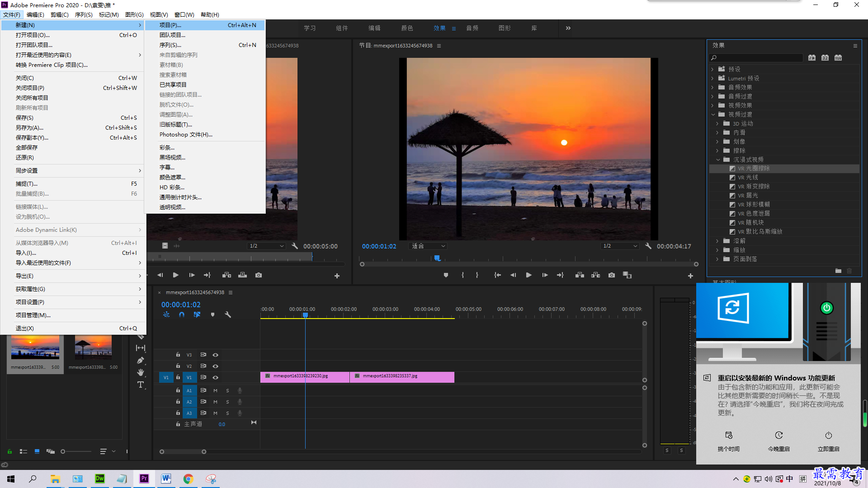Toggle project writable lock icon

point(9,451)
